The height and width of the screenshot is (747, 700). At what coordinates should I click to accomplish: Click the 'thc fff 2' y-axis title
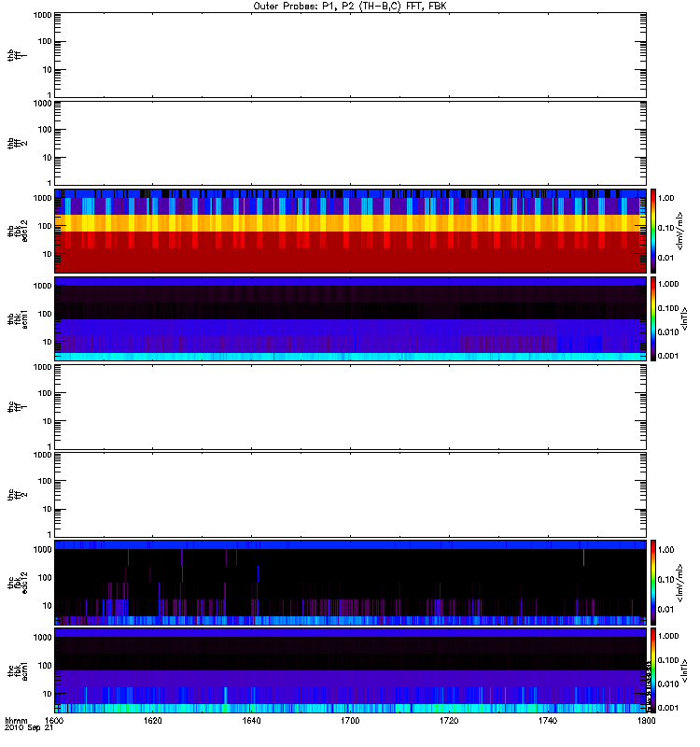pyautogui.click(x=17, y=495)
